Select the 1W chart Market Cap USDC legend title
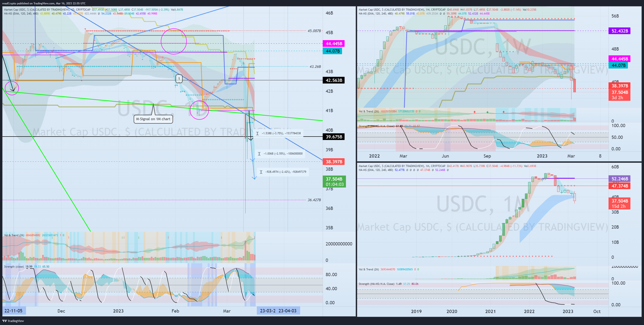644x325 pixels. 391,10
